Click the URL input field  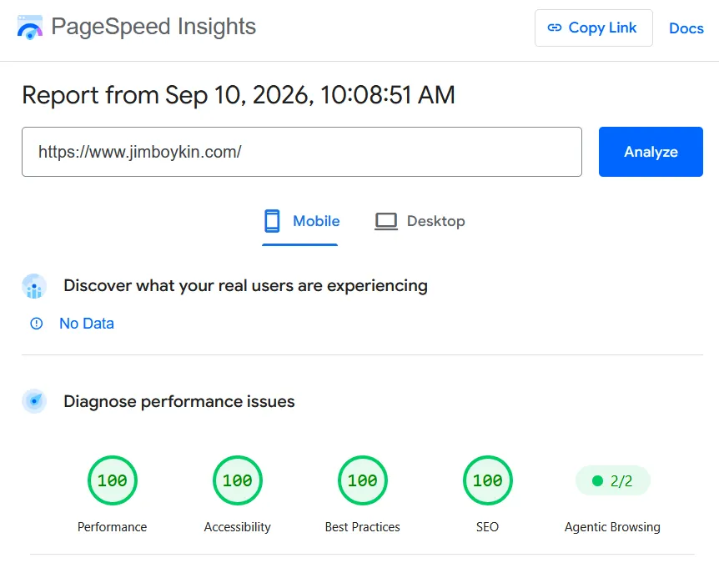coord(302,152)
